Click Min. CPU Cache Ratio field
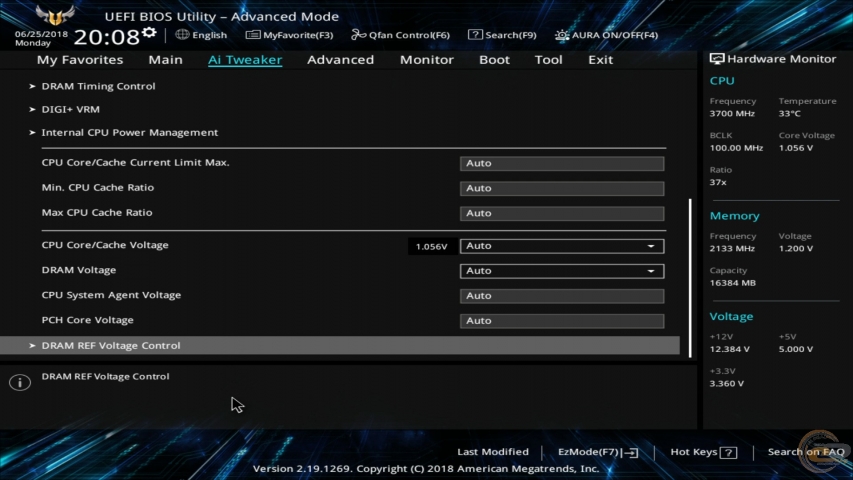The width and height of the screenshot is (853, 480). tap(562, 188)
